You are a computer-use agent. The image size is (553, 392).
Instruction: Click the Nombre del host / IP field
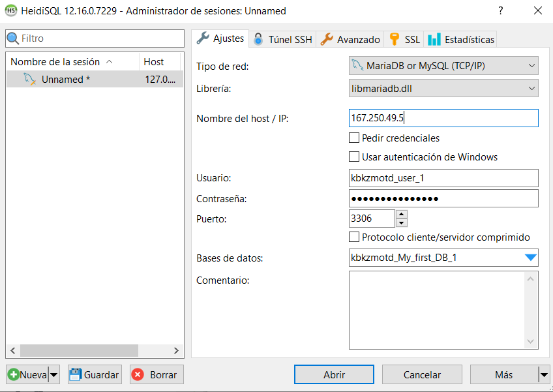pyautogui.click(x=443, y=118)
